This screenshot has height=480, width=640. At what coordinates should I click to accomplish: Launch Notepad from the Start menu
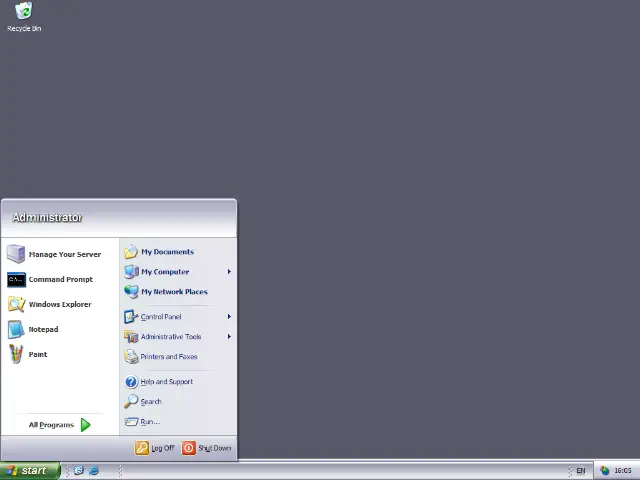tap(42, 330)
